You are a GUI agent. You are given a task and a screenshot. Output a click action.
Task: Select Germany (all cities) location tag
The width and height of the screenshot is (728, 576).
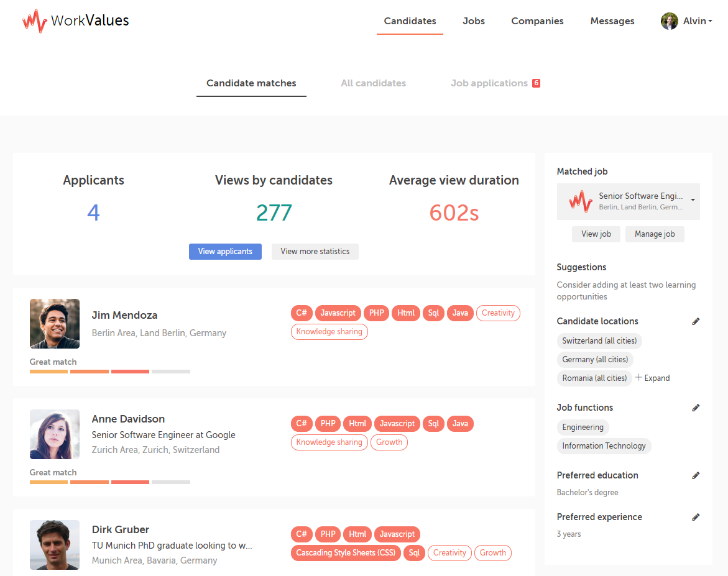click(x=595, y=359)
